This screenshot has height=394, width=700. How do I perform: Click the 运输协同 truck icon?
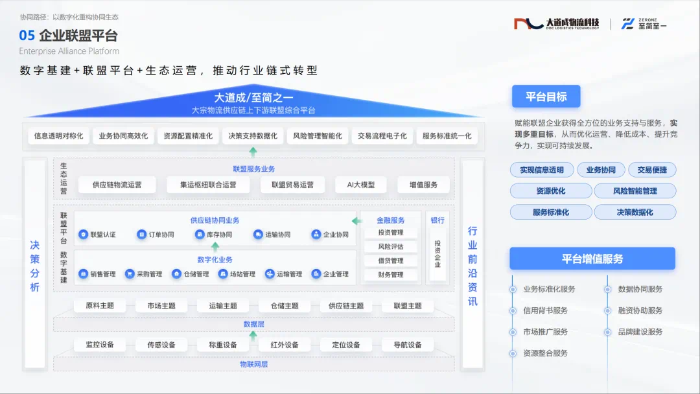[x=258, y=234]
